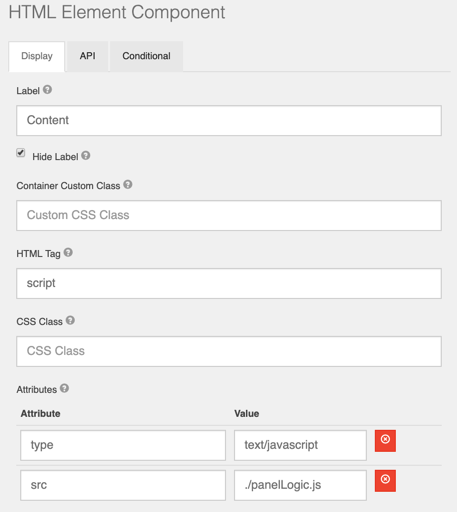The width and height of the screenshot is (457, 512).
Task: Show the Attributes help tooltip icon
Action: click(64, 388)
